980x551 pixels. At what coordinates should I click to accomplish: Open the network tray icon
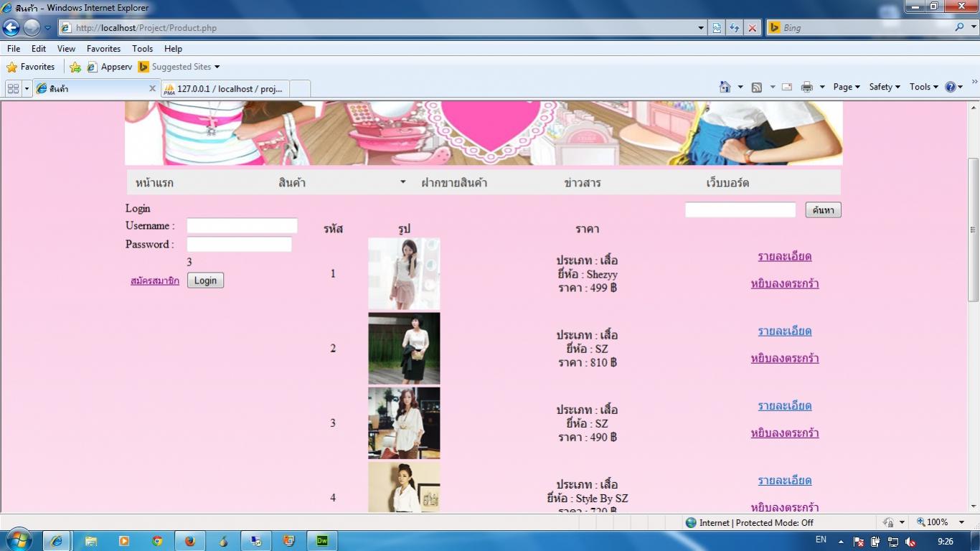893,542
